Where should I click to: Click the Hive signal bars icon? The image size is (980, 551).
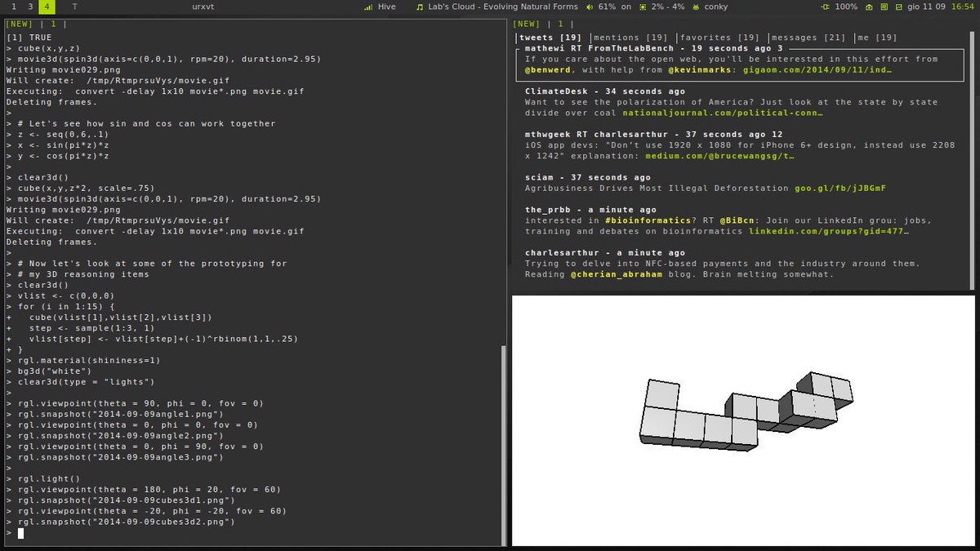(x=367, y=7)
